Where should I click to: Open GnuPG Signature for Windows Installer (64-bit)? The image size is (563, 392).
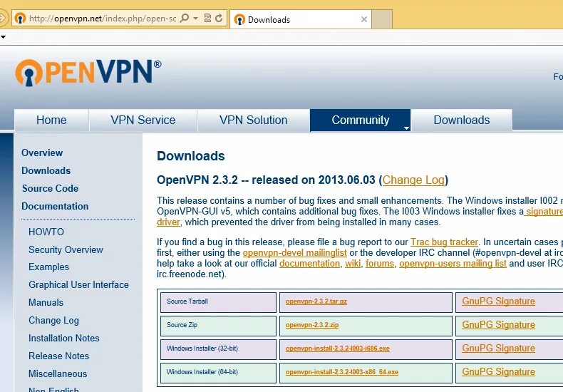click(498, 372)
